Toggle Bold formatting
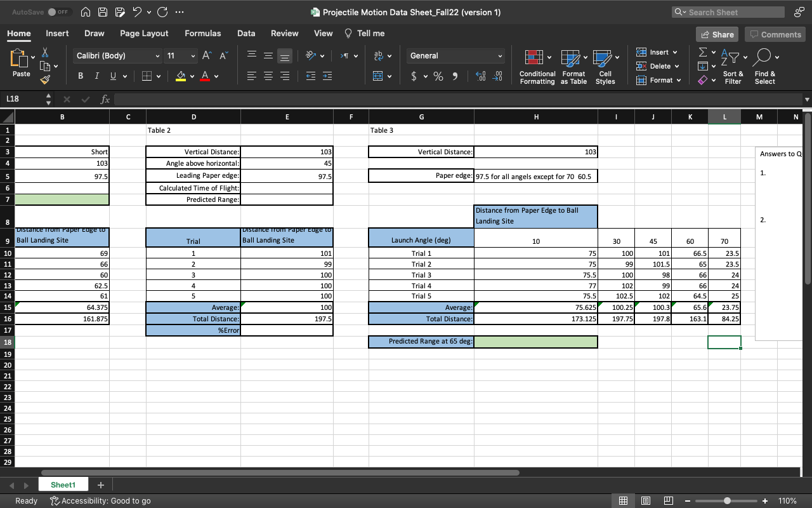 tap(81, 76)
